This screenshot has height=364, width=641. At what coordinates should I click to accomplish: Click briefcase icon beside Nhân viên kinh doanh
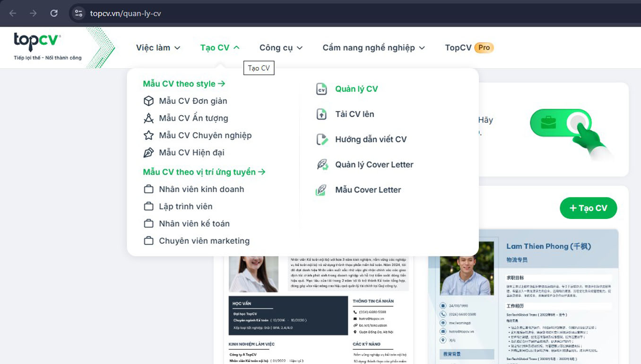(x=148, y=189)
